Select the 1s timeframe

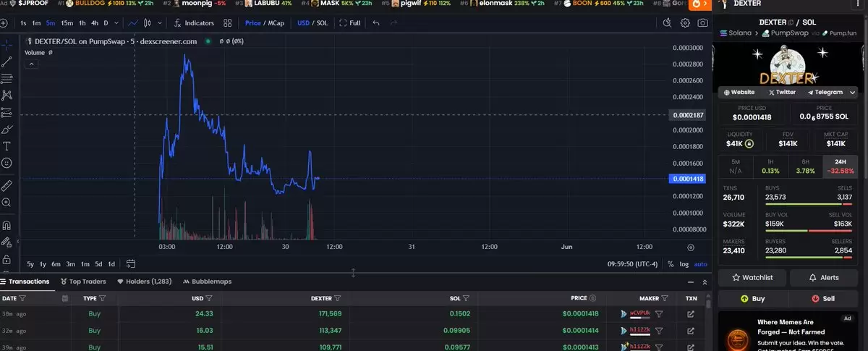click(23, 23)
